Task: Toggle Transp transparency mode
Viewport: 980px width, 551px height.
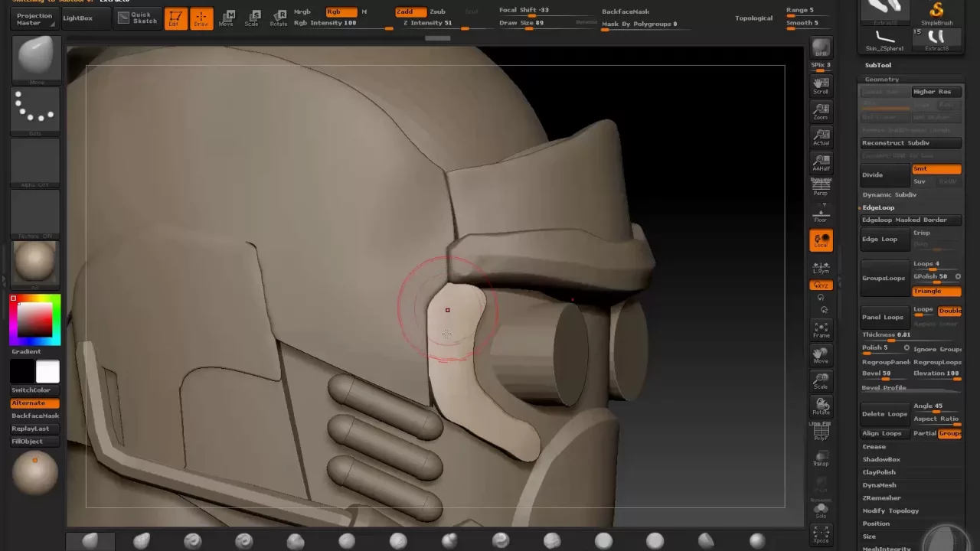Action: [x=821, y=458]
